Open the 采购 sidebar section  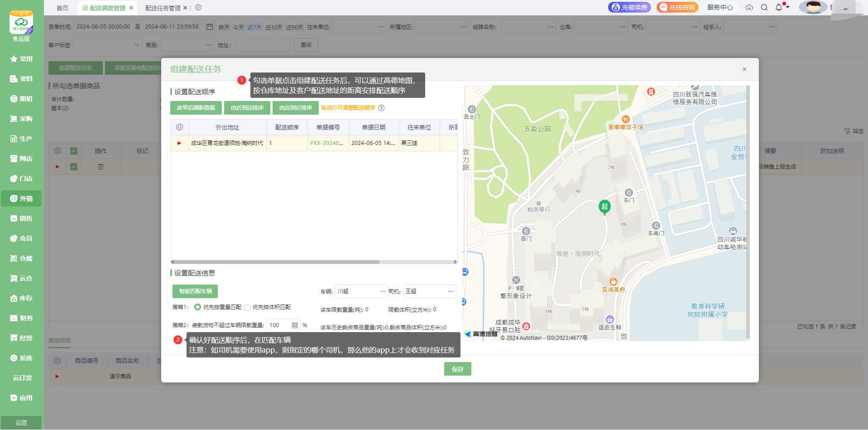[x=21, y=119]
